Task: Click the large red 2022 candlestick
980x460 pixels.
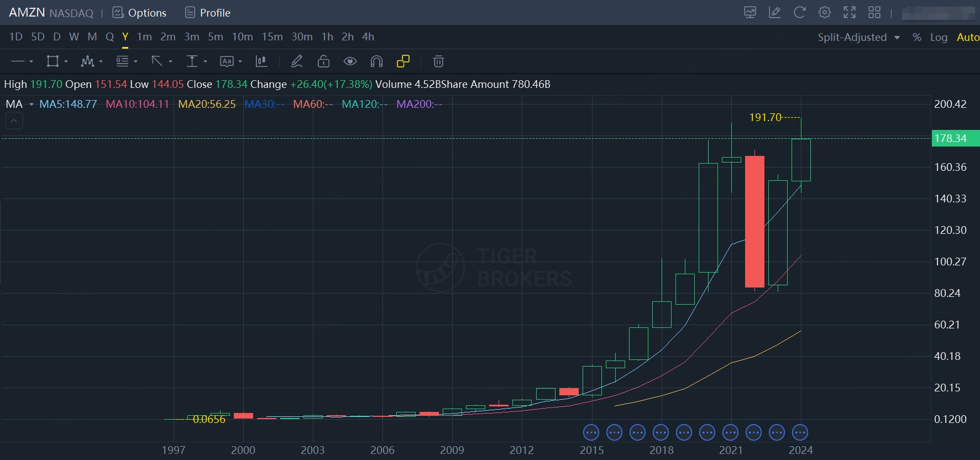Action: [754, 221]
